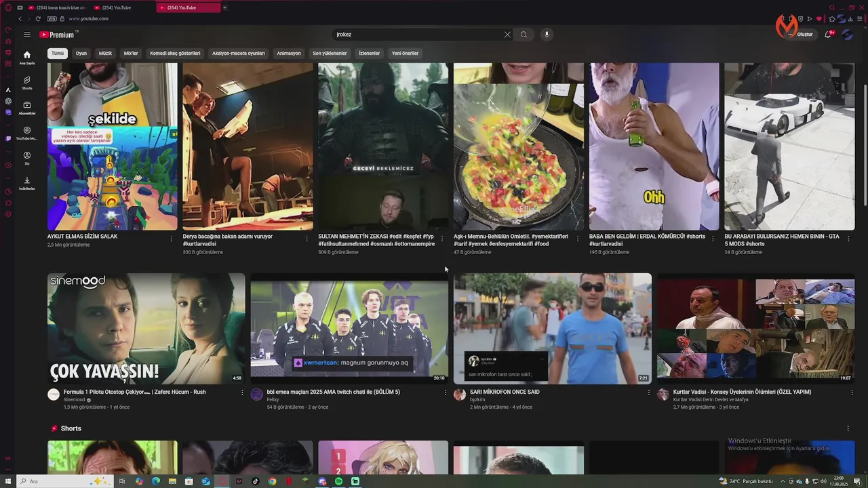This screenshot has width=868, height=488.
Task: Play the Kurtlar Vadisi Konsey thumbnail
Action: [x=755, y=328]
